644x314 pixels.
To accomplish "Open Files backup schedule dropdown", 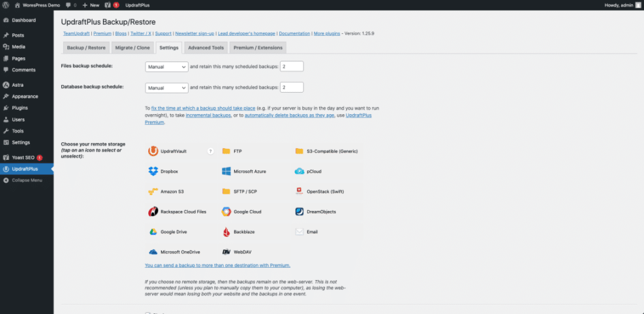I will (167, 67).
